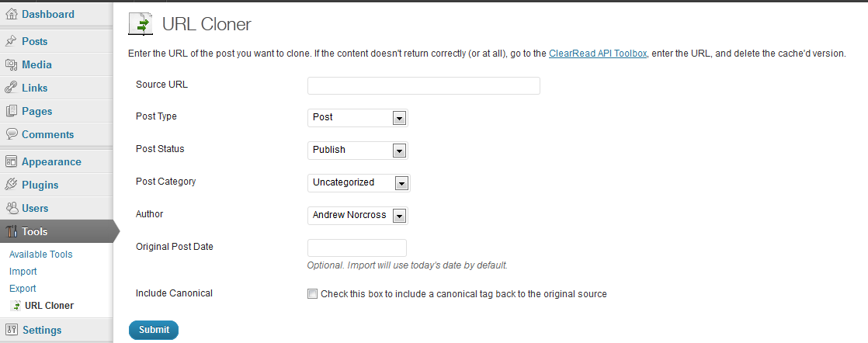This screenshot has width=868, height=343.
Task: Click the Users icon in sidebar
Action: pyautogui.click(x=11, y=208)
